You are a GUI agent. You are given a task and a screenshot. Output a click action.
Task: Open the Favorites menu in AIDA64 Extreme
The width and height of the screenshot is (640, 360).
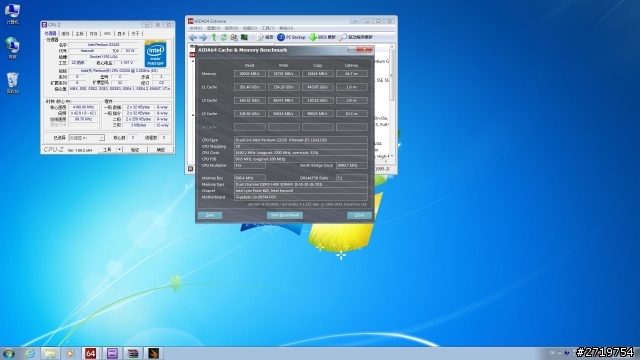(x=250, y=28)
